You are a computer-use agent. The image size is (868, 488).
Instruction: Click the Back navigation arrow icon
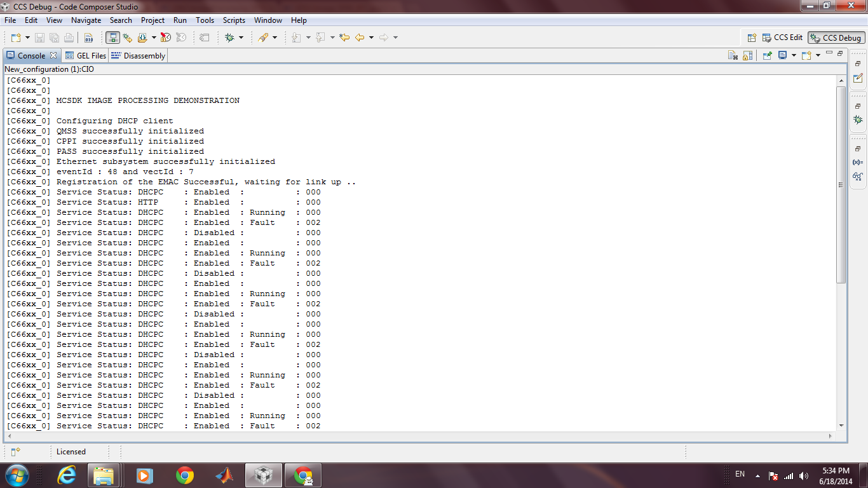click(360, 37)
